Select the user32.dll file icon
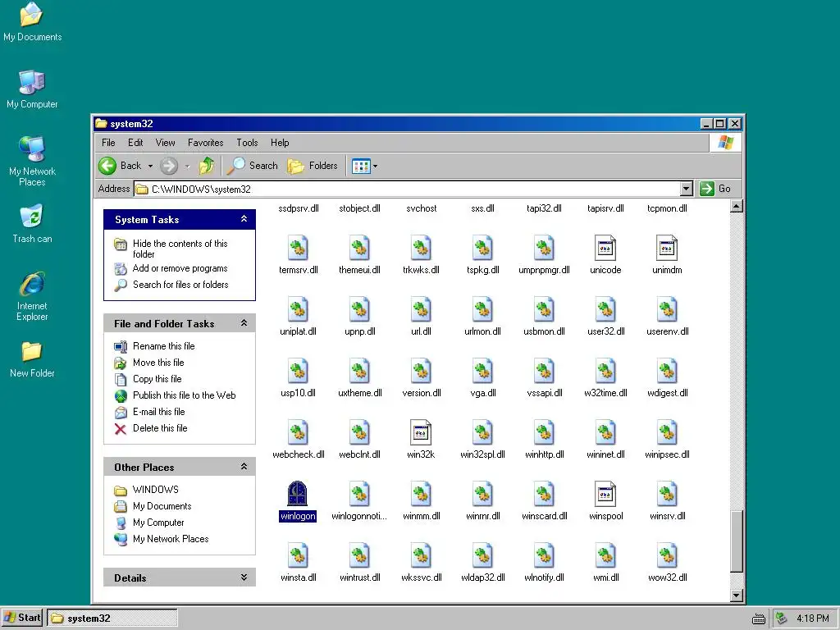The image size is (840, 630). click(605, 309)
